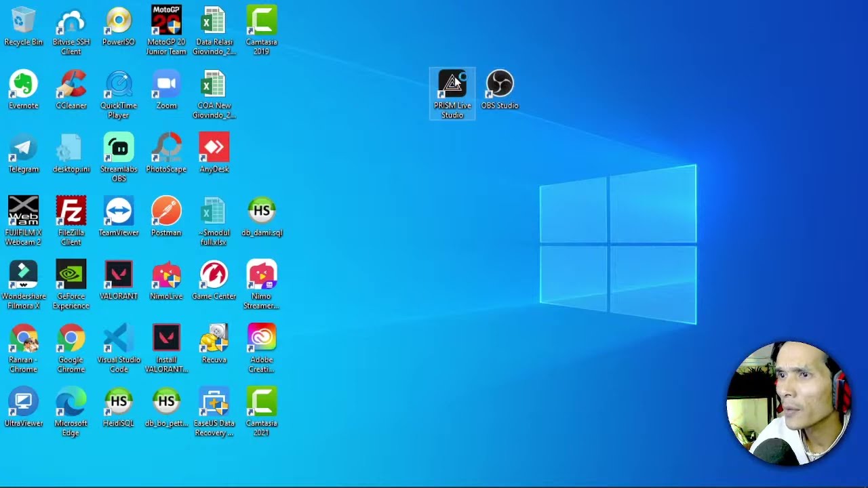Click the Postman shortcut
Screen dimensions: 868x488
(166, 218)
